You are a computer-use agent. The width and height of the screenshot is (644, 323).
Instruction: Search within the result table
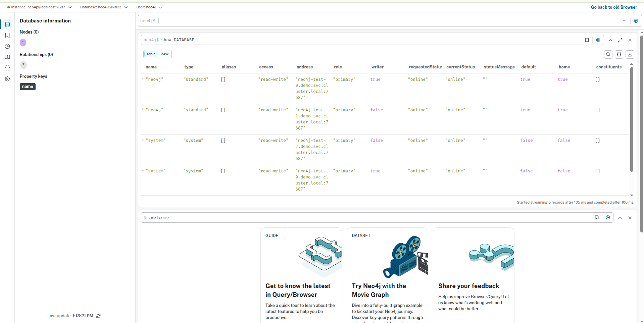pyautogui.click(x=608, y=54)
